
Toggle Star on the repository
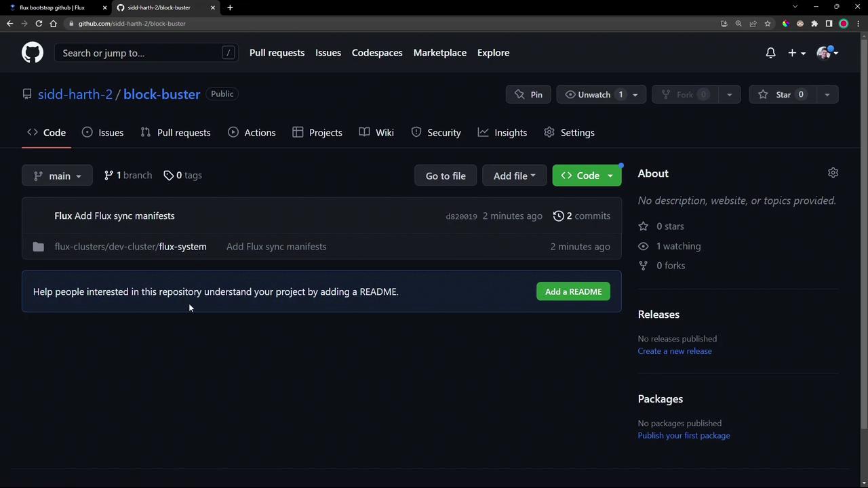click(783, 95)
